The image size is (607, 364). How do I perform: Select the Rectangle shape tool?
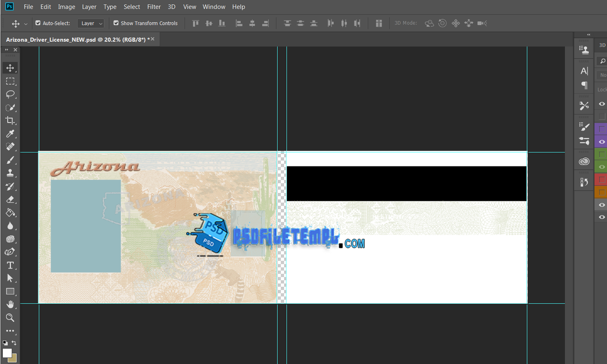pos(10,291)
